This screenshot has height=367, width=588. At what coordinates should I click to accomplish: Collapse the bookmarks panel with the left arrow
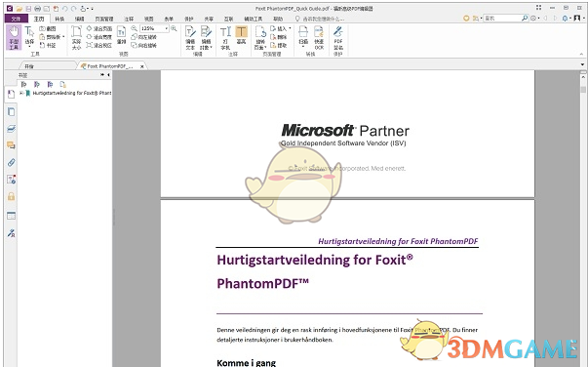(x=108, y=75)
